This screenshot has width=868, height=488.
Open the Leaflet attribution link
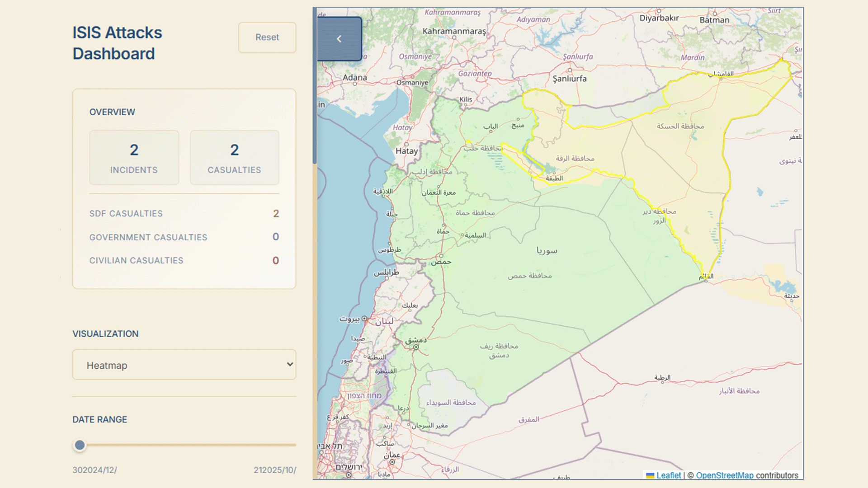tap(668, 475)
